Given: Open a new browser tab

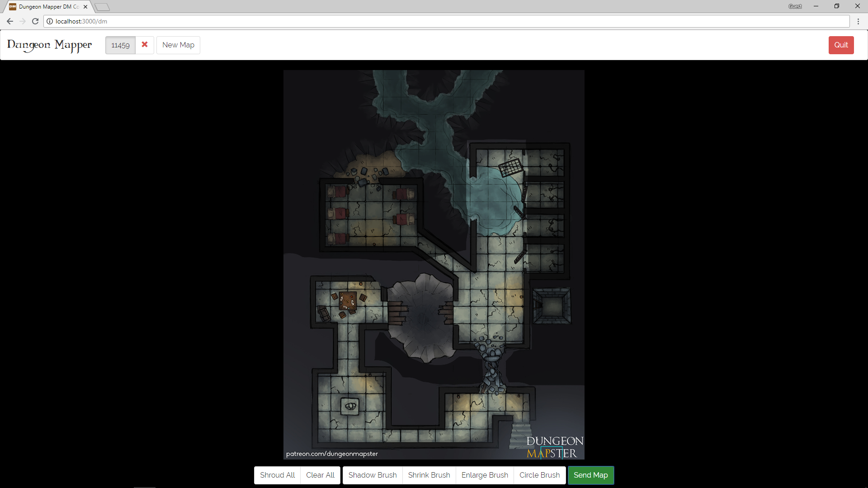Looking at the screenshot, I should pyautogui.click(x=103, y=7).
